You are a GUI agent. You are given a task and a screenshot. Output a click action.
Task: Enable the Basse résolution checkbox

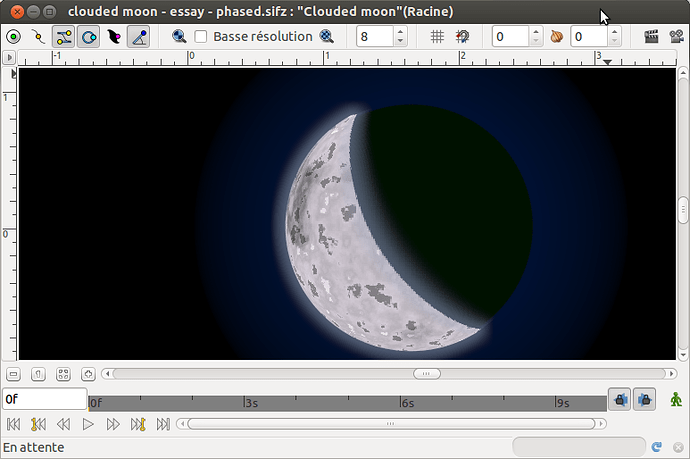point(201,37)
